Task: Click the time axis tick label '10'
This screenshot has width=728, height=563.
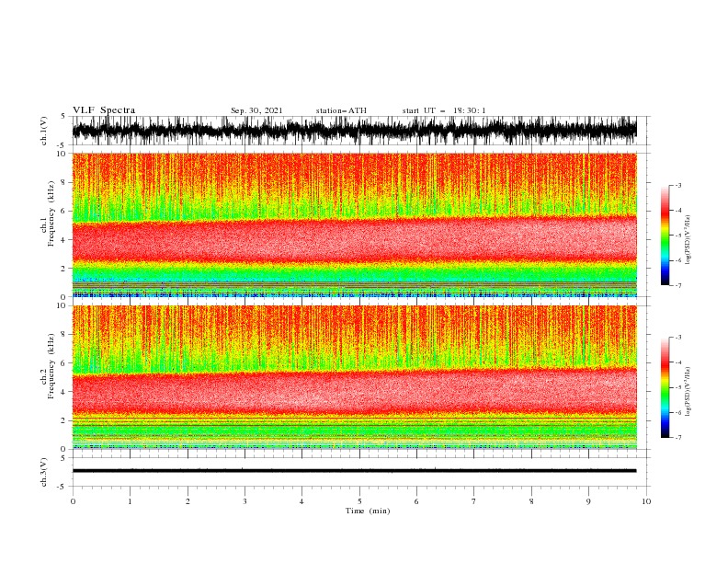Action: coord(646,501)
